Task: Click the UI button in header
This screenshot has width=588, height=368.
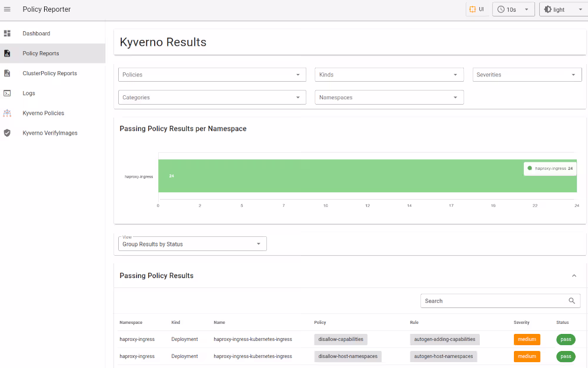Action: pyautogui.click(x=476, y=9)
